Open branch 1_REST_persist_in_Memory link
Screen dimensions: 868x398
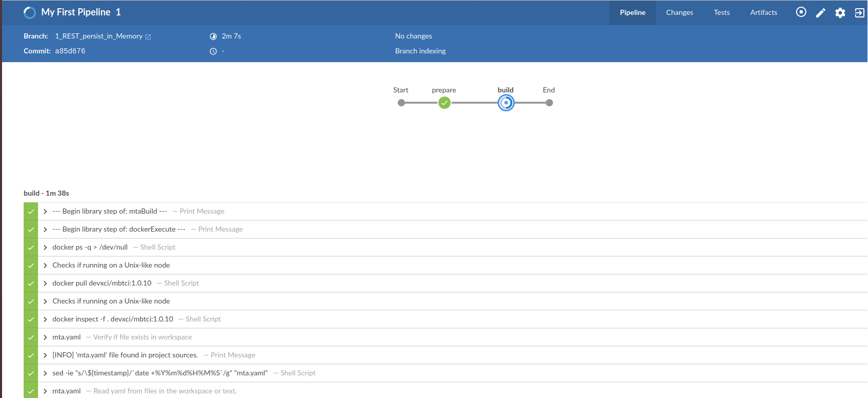coord(99,36)
